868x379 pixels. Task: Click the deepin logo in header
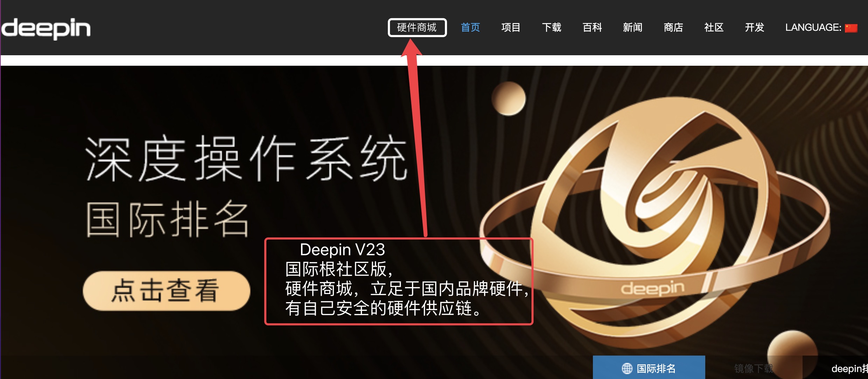pos(46,28)
